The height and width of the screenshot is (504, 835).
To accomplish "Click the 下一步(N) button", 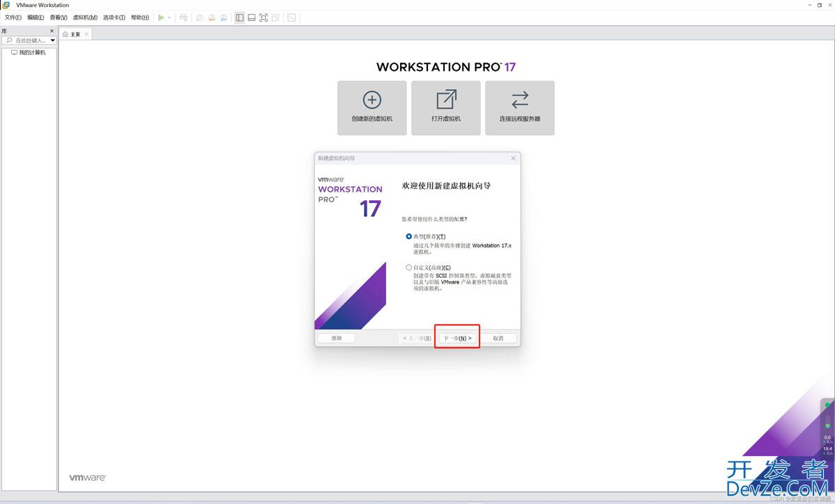I will (x=458, y=338).
